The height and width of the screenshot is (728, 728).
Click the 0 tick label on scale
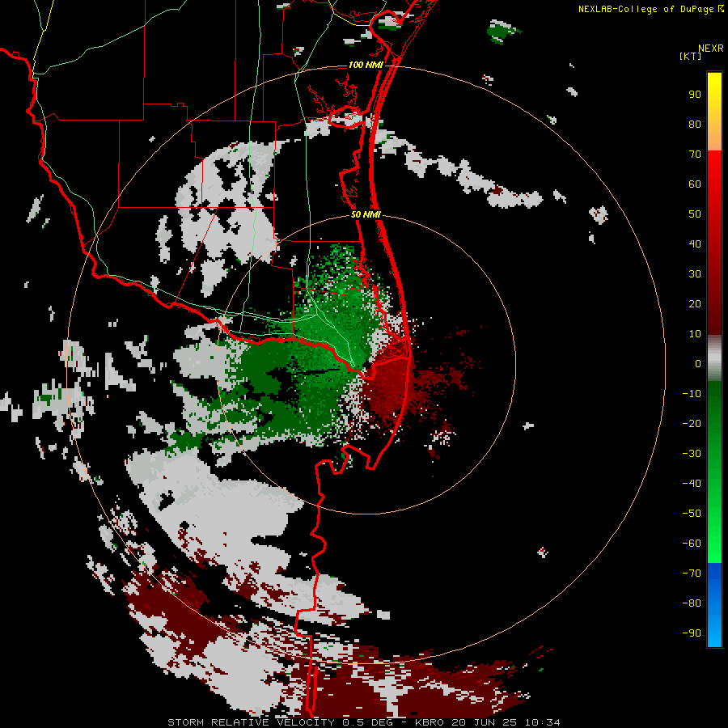(698, 363)
